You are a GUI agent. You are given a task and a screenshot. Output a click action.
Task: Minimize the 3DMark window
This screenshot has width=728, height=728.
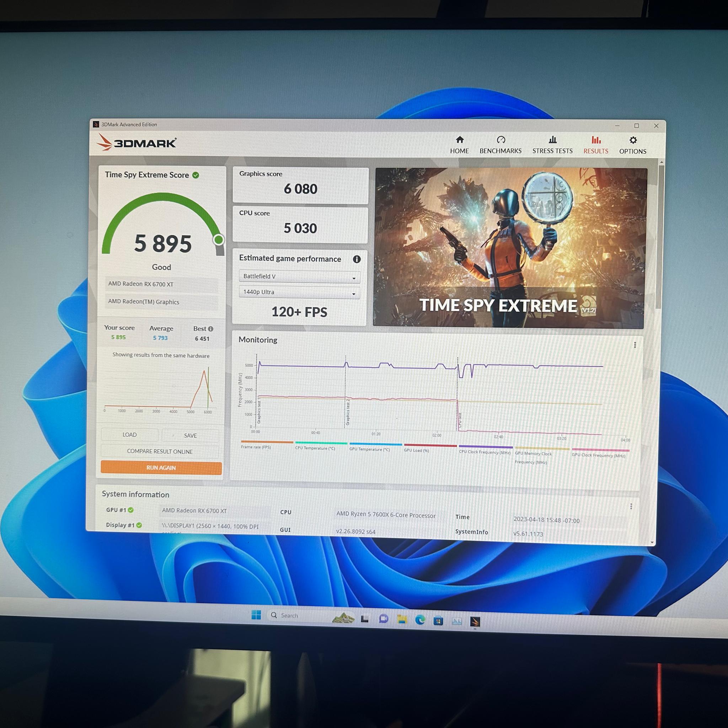coord(617,126)
